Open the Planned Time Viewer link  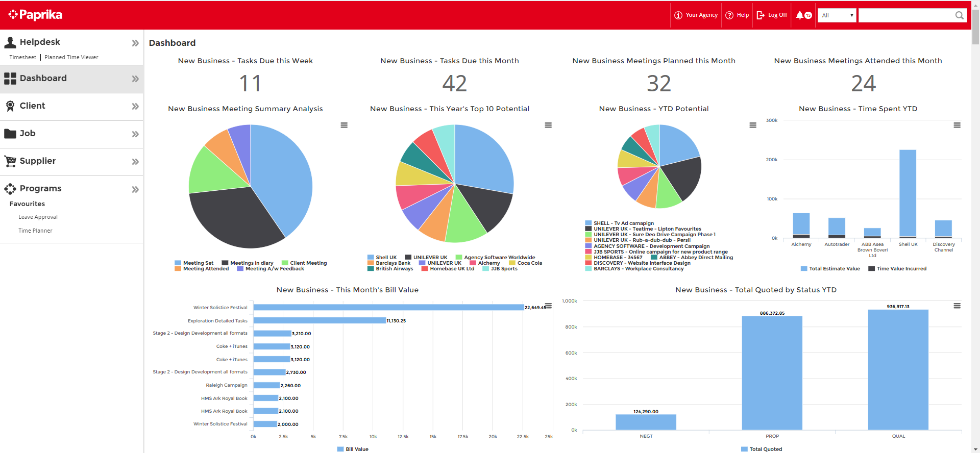[x=71, y=57]
